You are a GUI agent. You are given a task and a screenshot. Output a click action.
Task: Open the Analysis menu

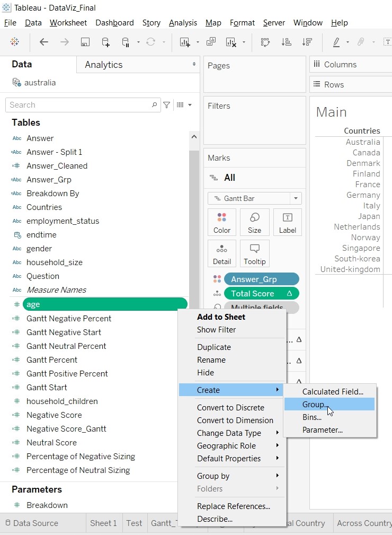(x=183, y=23)
